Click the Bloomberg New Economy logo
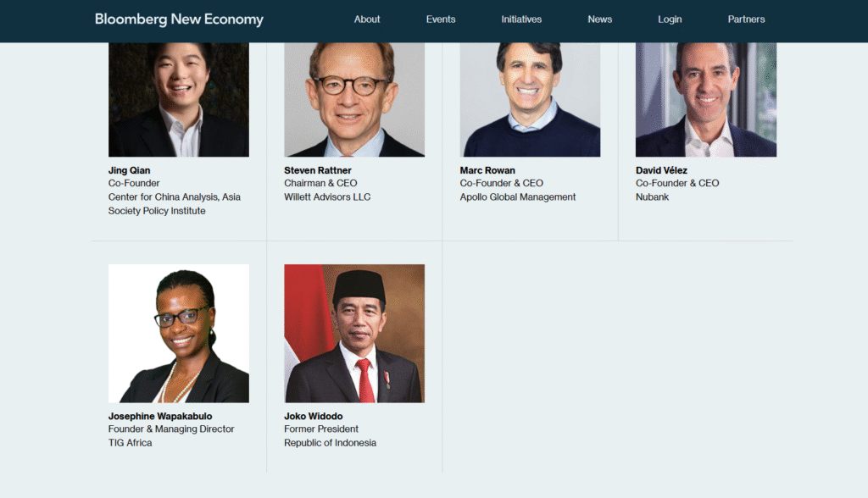Viewport: 868px width, 498px height. pyautogui.click(x=179, y=19)
